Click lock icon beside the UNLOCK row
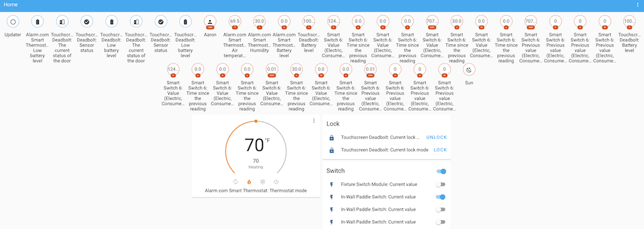This screenshot has width=644, height=229. pyautogui.click(x=331, y=138)
